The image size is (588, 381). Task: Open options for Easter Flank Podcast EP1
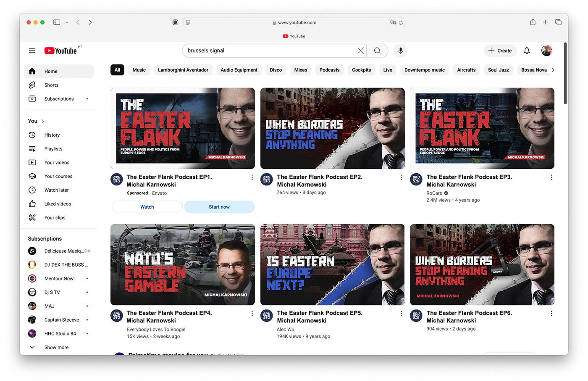(252, 177)
